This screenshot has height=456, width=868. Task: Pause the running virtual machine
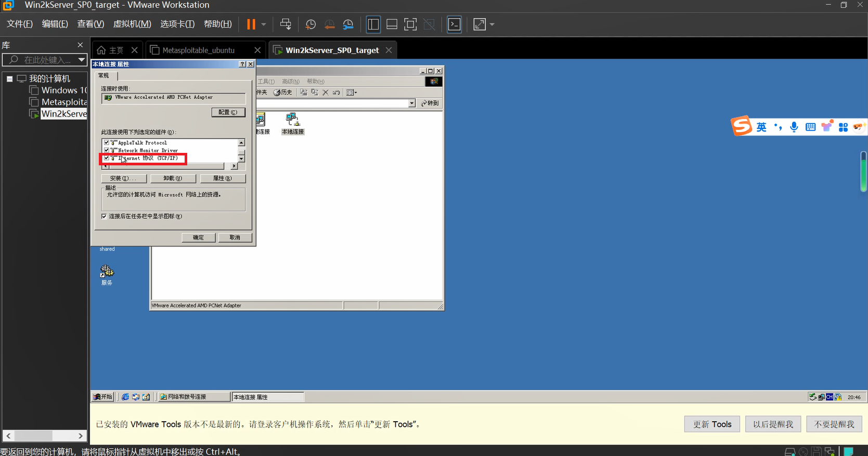[x=251, y=24]
